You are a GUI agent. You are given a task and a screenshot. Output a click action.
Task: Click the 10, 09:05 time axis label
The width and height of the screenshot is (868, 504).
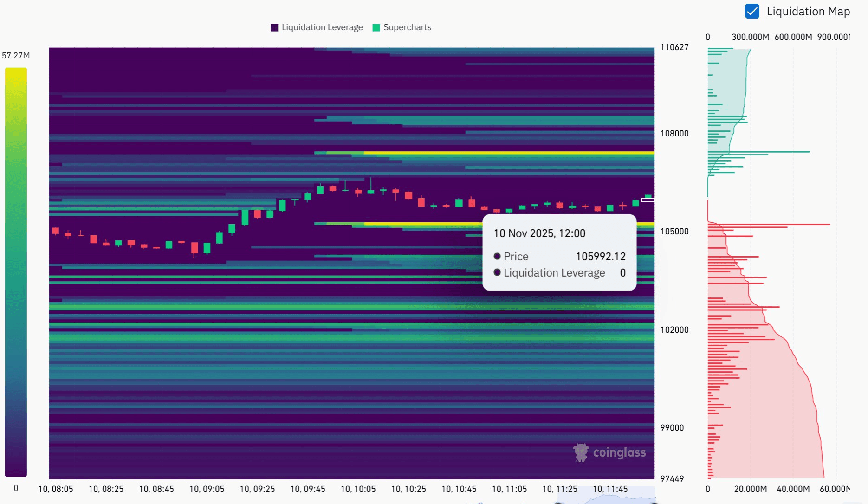tap(207, 489)
